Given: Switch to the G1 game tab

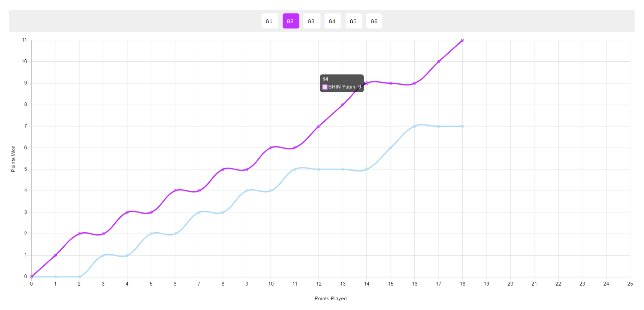Looking at the screenshot, I should coord(270,21).
